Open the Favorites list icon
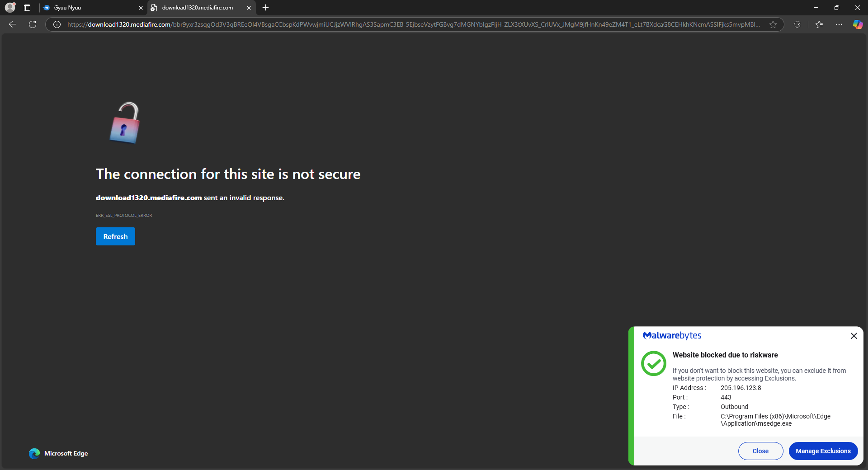 [819, 24]
